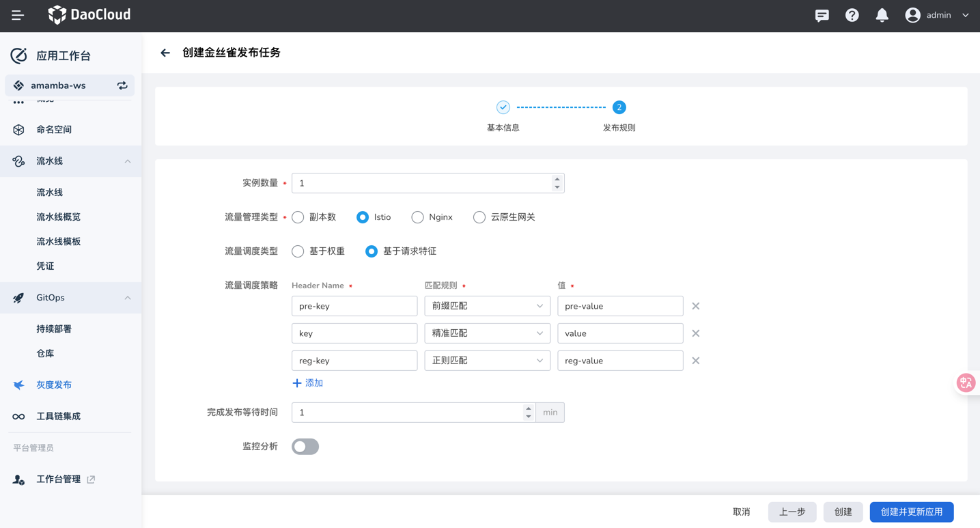Open the 前缀匹配 match rule dropdown
980x528 pixels.
(x=487, y=306)
